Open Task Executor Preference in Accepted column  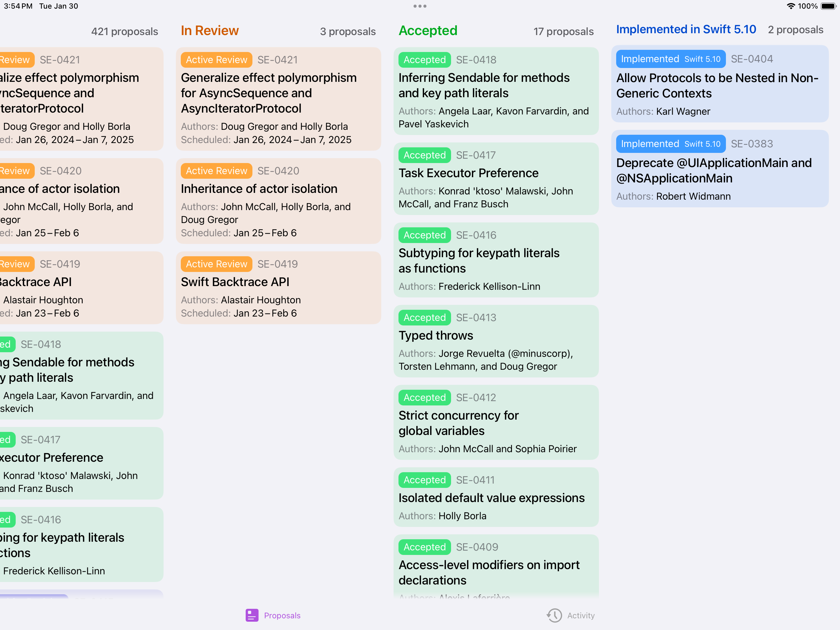click(496, 179)
